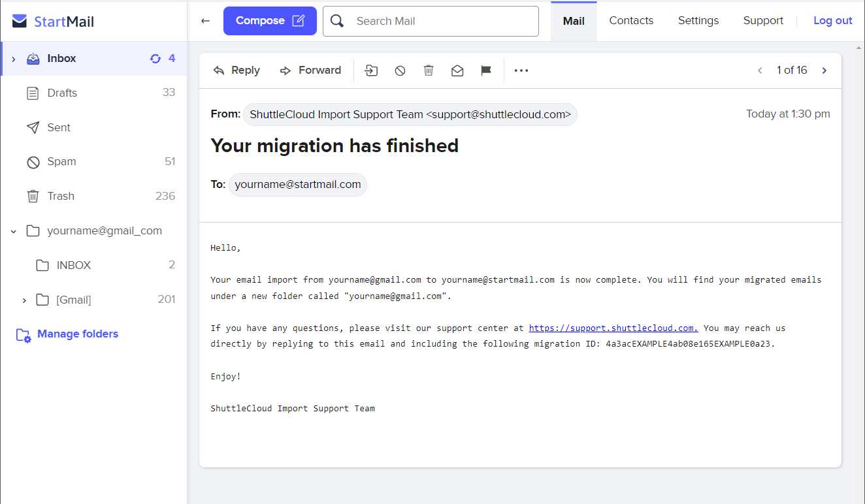Switch to the Contacts tab
865x504 pixels.
tap(630, 20)
